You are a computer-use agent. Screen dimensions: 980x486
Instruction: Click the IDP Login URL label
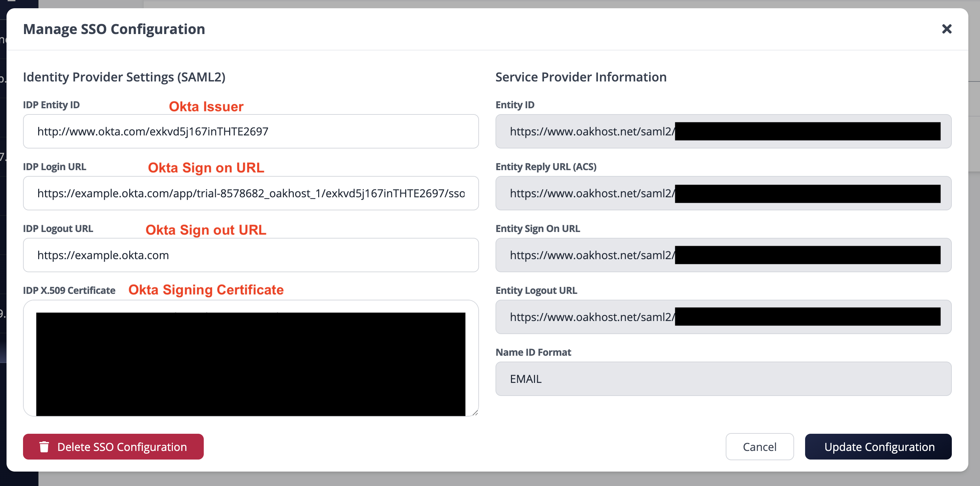click(x=54, y=167)
